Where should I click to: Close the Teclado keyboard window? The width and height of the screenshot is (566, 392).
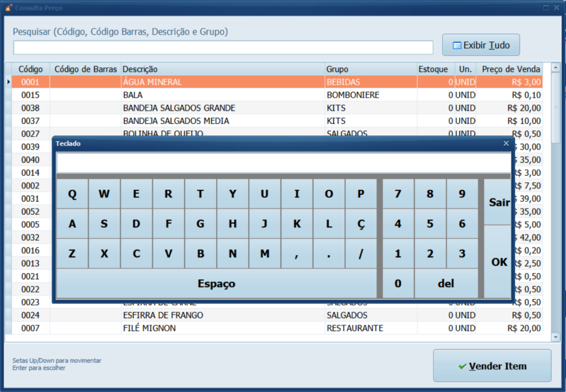[506, 143]
